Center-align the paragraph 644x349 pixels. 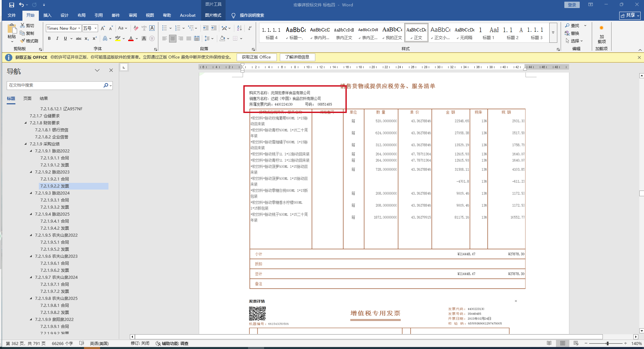click(172, 38)
